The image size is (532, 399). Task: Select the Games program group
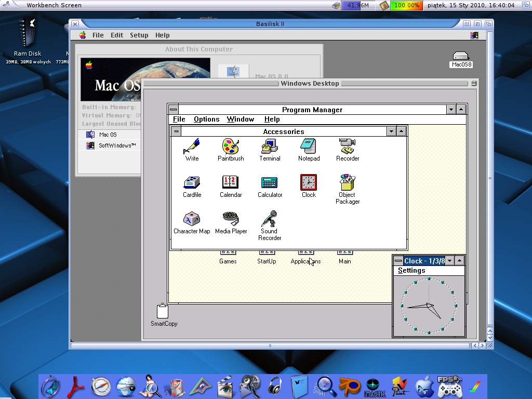tap(228, 258)
